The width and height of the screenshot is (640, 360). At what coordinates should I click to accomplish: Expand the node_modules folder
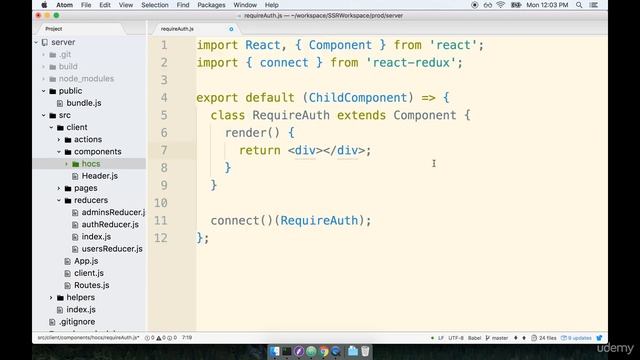[x=43, y=78]
